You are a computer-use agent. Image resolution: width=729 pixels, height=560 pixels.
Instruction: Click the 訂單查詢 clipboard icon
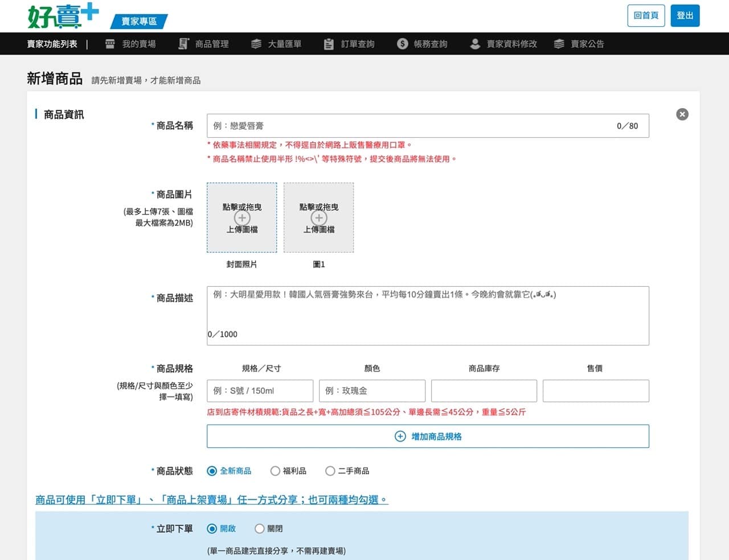329,44
